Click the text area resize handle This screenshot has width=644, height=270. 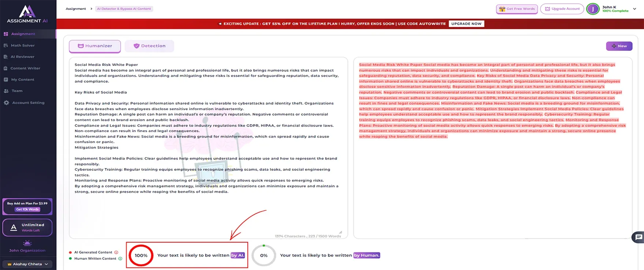(x=340, y=232)
